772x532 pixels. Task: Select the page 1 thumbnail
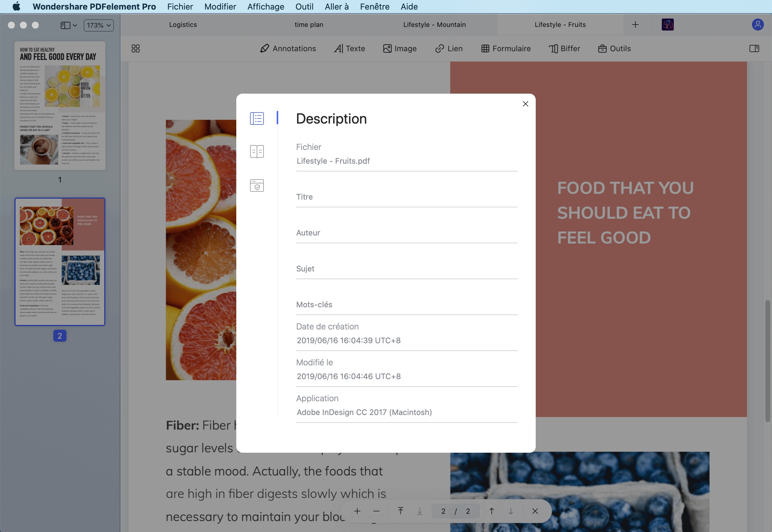pyautogui.click(x=60, y=107)
